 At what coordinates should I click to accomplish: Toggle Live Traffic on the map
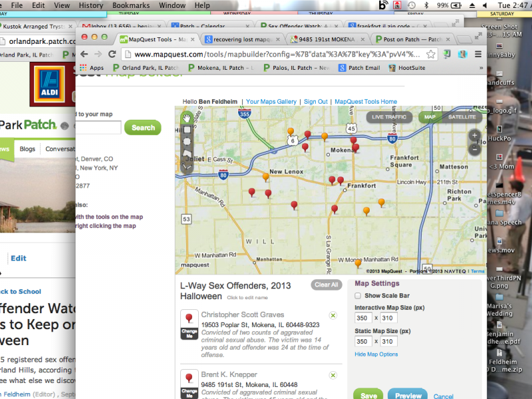[389, 117]
